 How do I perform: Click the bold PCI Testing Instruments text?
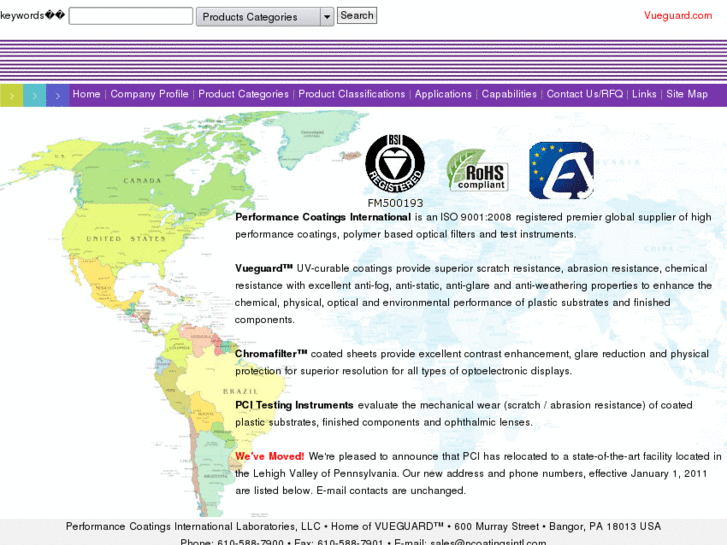coord(294,405)
